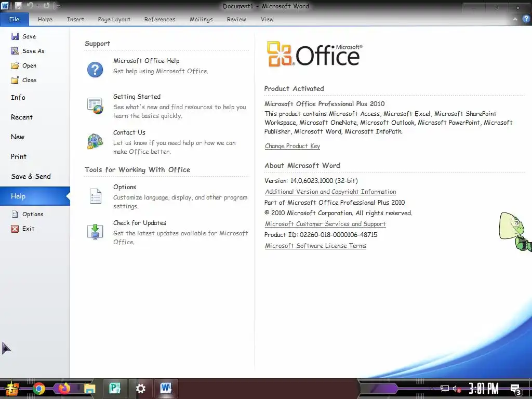Click the Contact Us people icon

click(95, 141)
